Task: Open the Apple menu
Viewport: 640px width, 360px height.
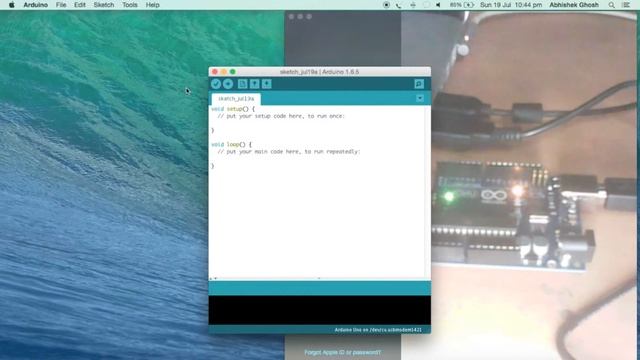Action: [11, 5]
